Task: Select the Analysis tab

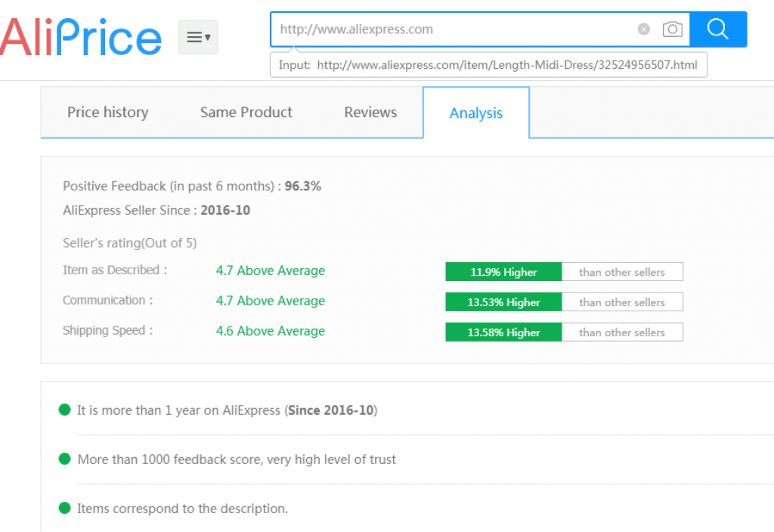Action: 475,113
